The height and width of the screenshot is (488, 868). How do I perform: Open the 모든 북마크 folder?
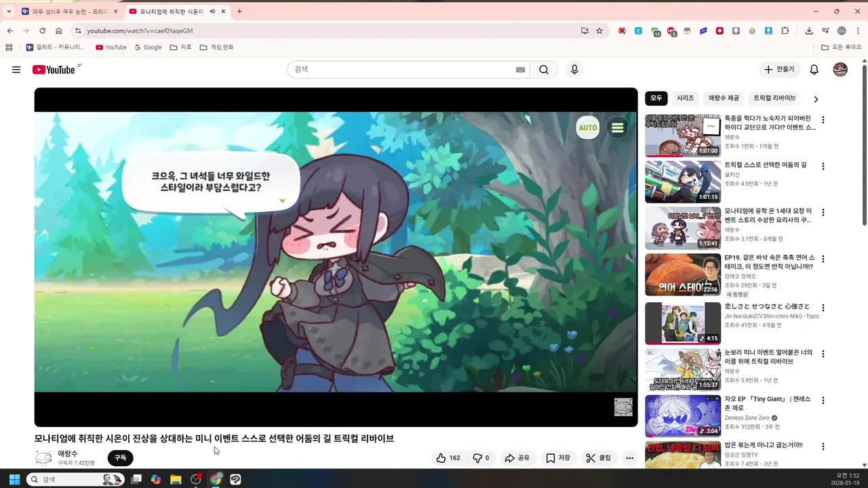[841, 47]
